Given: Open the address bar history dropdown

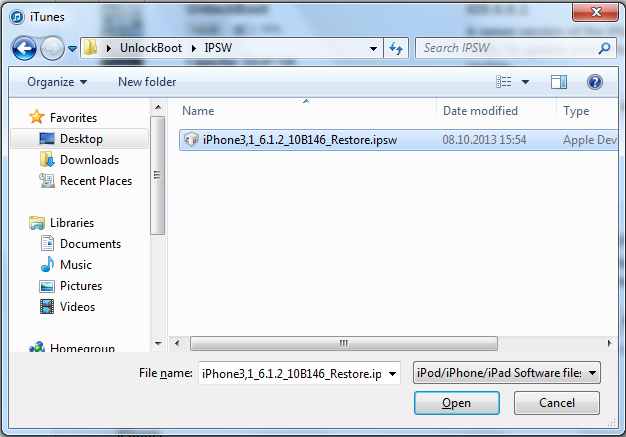Looking at the screenshot, I should 373,49.
